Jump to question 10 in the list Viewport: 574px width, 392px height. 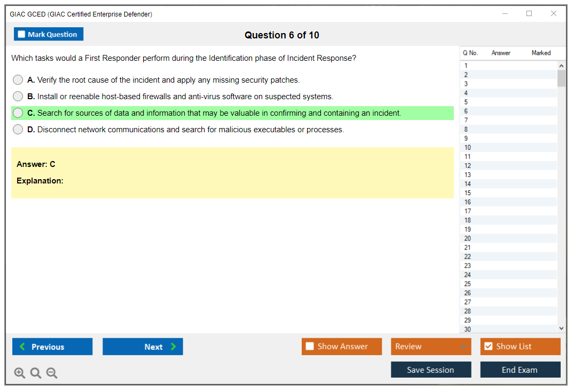[x=468, y=148]
